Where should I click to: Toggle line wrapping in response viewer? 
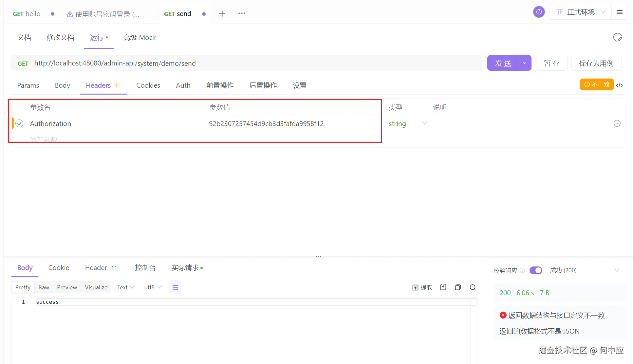point(175,287)
